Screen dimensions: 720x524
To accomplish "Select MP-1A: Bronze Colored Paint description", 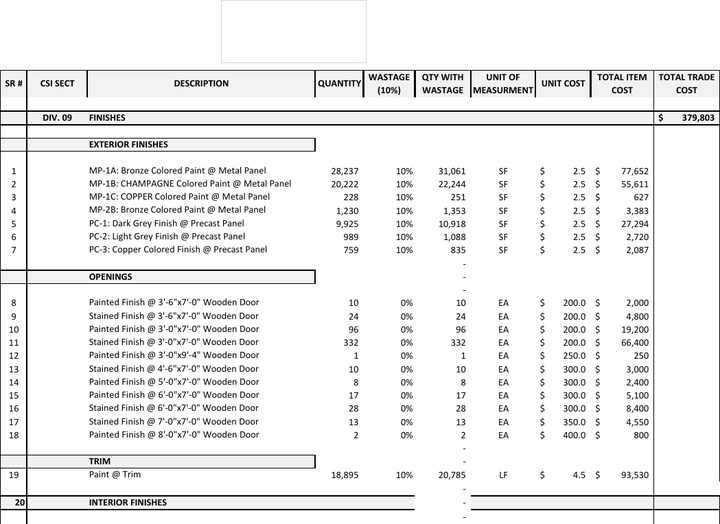I will tap(177, 170).
